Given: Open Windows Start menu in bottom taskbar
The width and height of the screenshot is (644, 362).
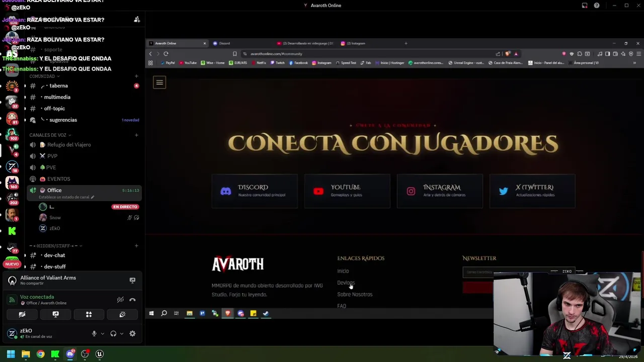Looking at the screenshot, I should tap(11, 354).
